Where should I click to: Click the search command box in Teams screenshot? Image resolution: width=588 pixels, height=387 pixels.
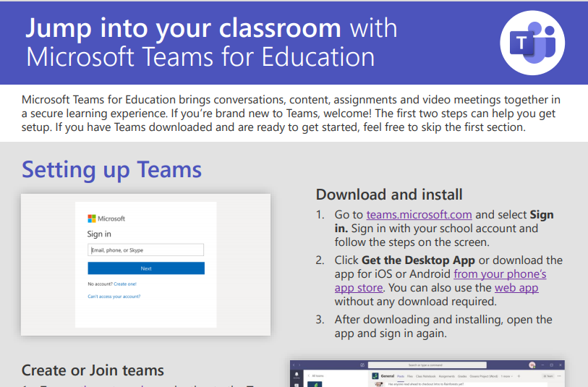pos(427,365)
